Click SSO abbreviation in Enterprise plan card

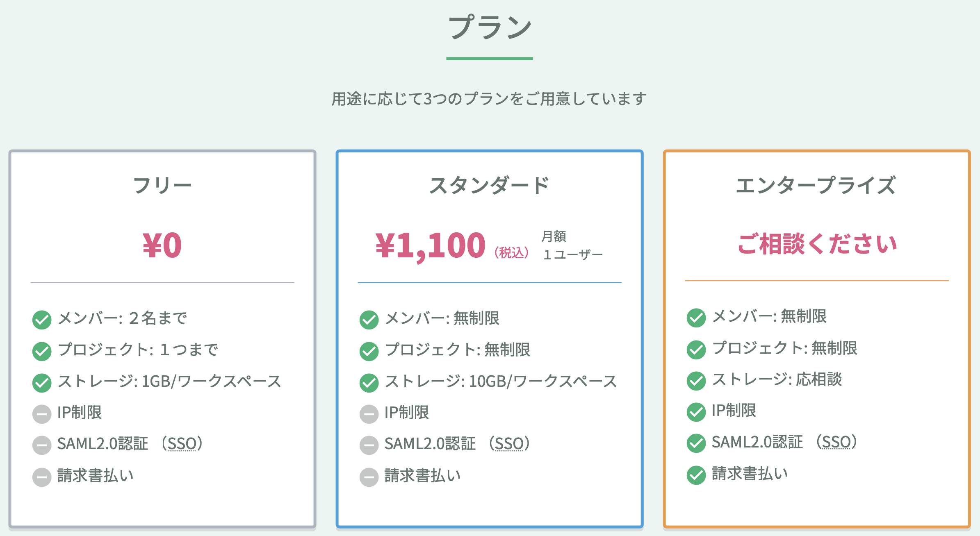click(836, 442)
